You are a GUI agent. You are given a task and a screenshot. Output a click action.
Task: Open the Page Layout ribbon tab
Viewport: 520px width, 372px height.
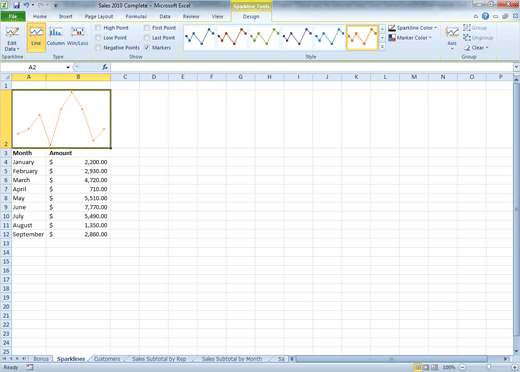(x=99, y=16)
